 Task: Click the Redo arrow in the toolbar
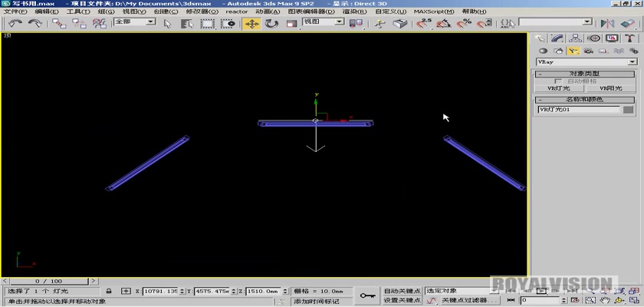point(35,24)
